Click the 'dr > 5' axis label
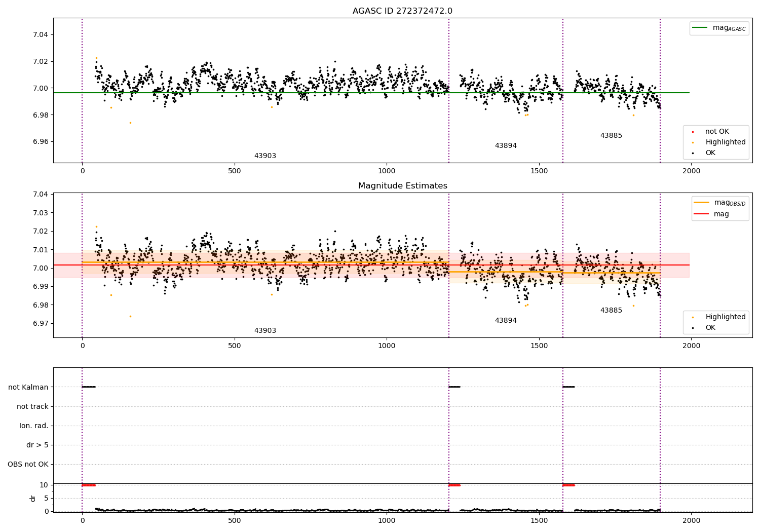The width and height of the screenshot is (760, 532). click(x=37, y=445)
